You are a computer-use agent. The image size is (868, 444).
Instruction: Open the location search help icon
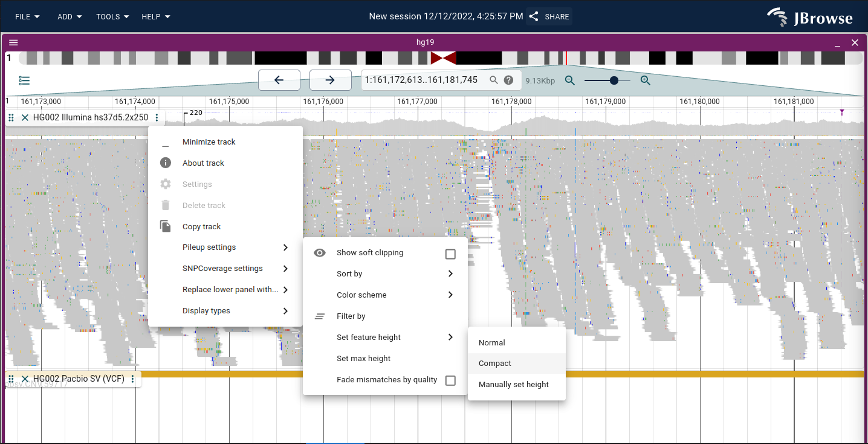[509, 80]
